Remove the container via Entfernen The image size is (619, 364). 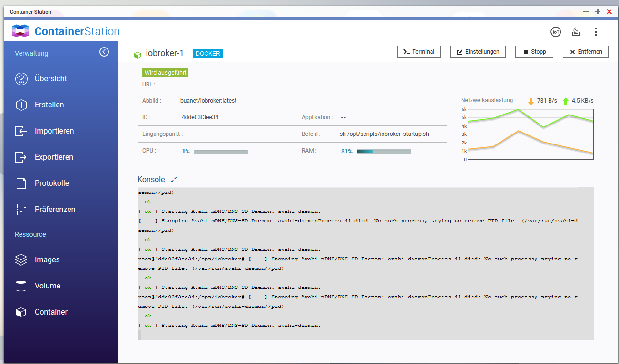coord(585,52)
